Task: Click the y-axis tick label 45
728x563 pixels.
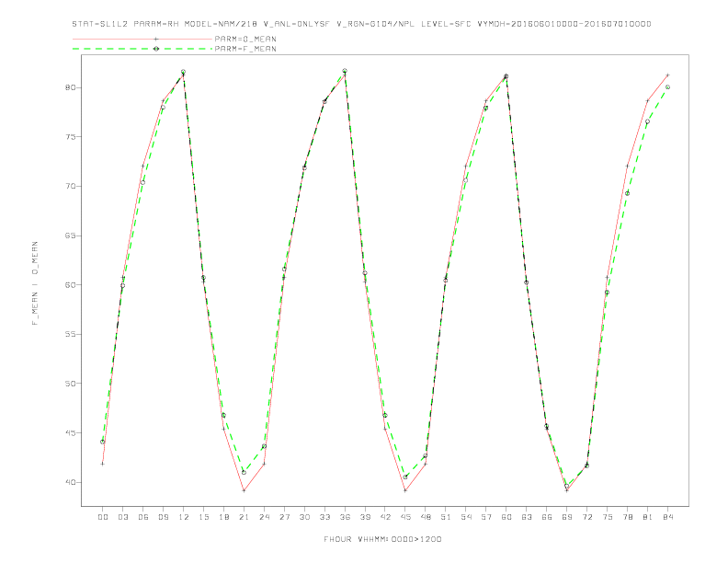Action: coord(71,433)
